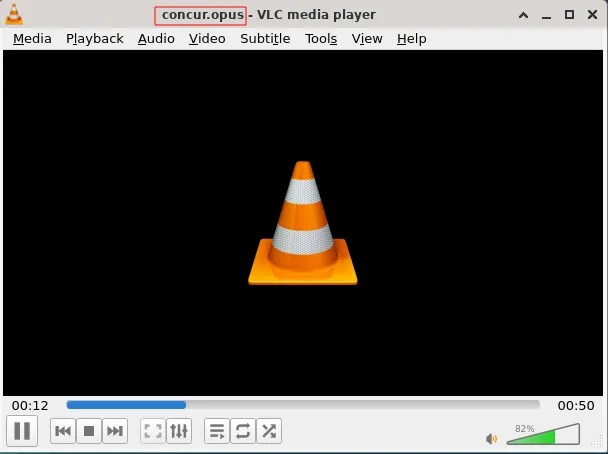Click the playback seek bar
Image resolution: width=608 pixels, height=454 pixels.
point(303,405)
